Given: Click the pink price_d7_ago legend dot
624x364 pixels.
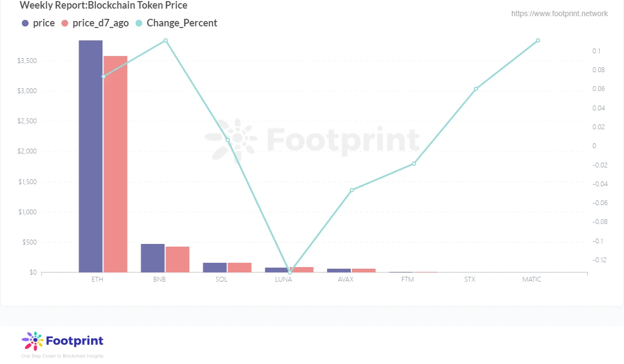Looking at the screenshot, I should 65,23.
